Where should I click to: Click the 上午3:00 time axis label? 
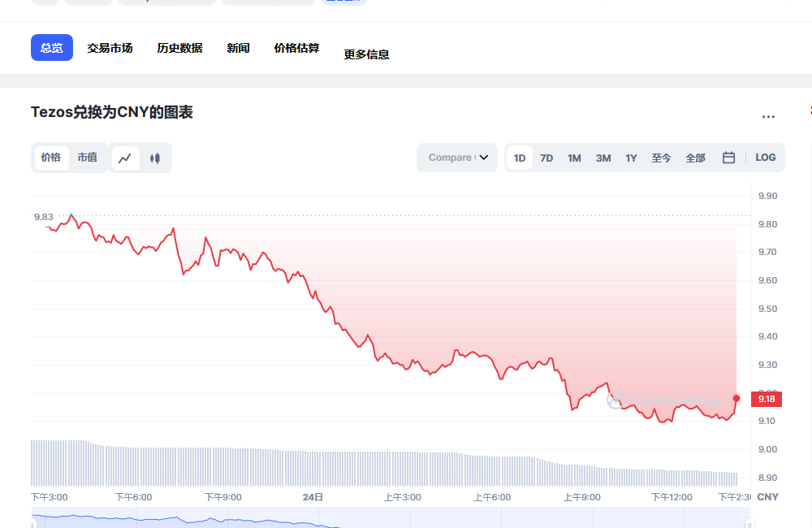(403, 497)
